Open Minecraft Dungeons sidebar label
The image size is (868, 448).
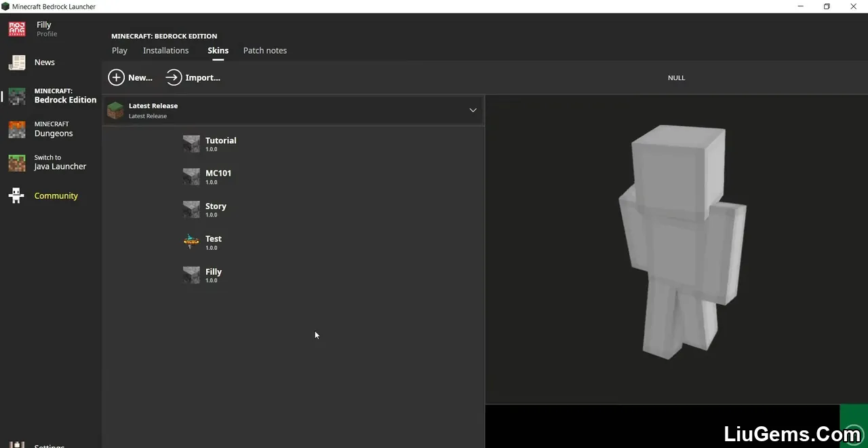click(x=54, y=129)
